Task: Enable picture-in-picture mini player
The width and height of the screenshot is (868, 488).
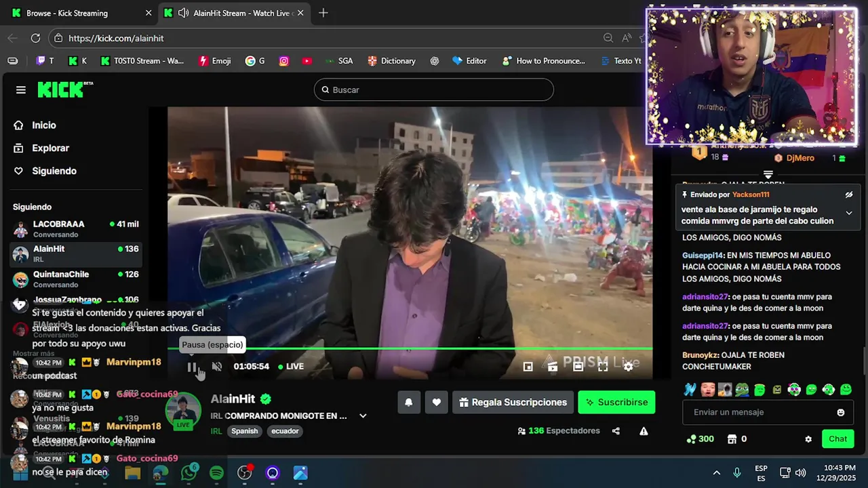Action: coord(528,367)
